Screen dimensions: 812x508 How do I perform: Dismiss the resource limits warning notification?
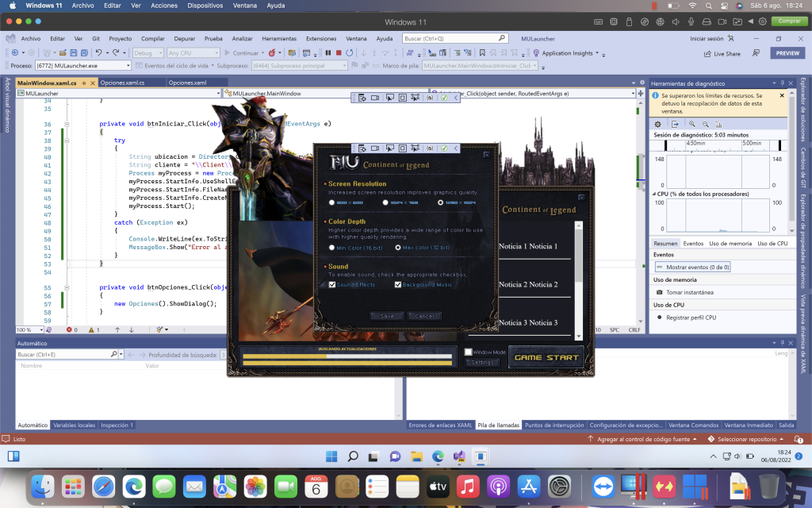pos(782,95)
